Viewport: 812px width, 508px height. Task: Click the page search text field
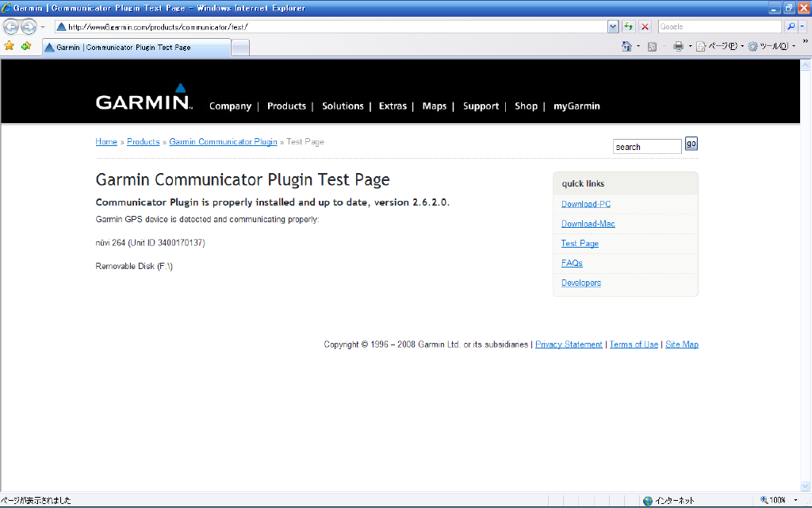tap(647, 147)
